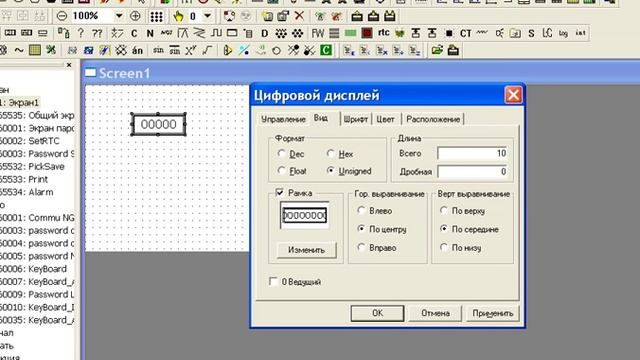Click the green open folder icon
The width and height of the screenshot is (640, 360).
(x=437, y=50)
